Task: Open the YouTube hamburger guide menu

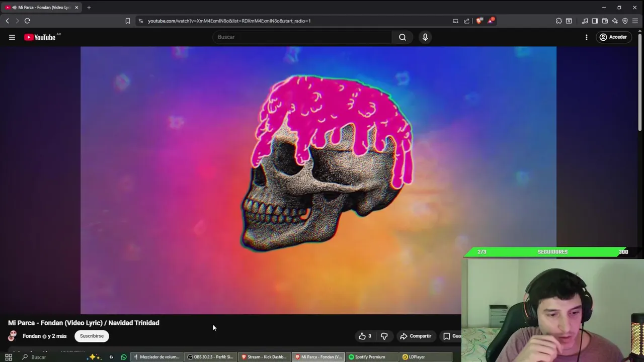Action: [x=12, y=37]
